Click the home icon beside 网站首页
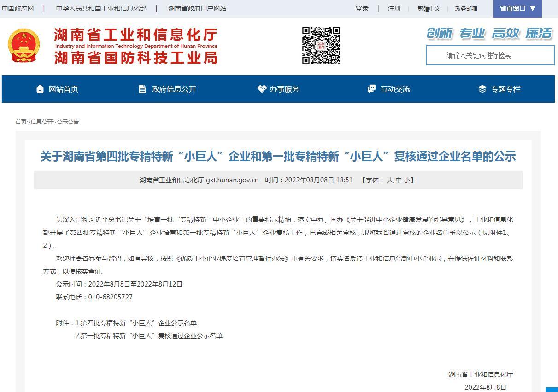558x392 pixels. [x=40, y=89]
